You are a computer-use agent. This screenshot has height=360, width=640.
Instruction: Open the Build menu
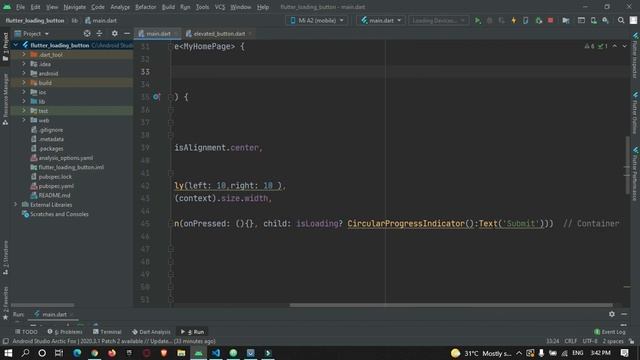(168, 7)
